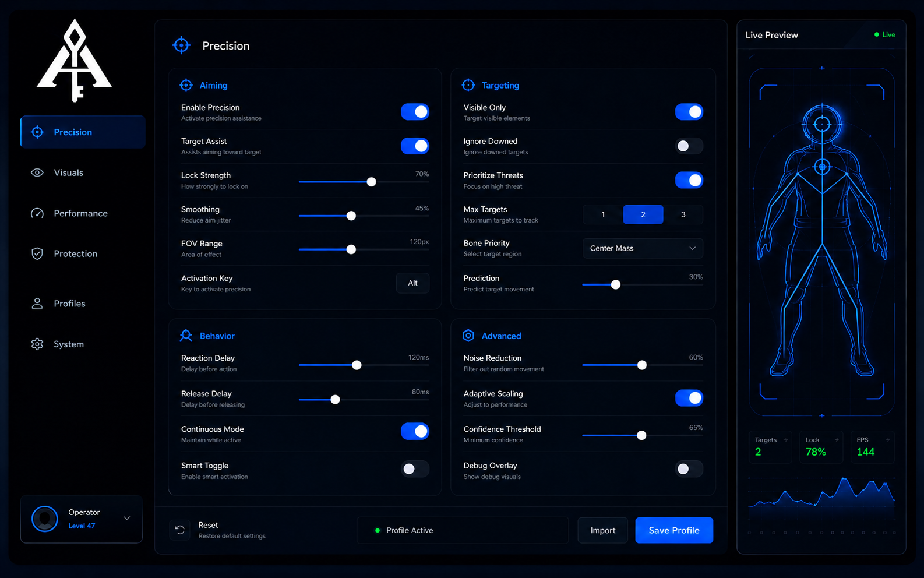Image resolution: width=924 pixels, height=578 pixels.
Task: Switch to the Profiles section
Action: pos(83,304)
